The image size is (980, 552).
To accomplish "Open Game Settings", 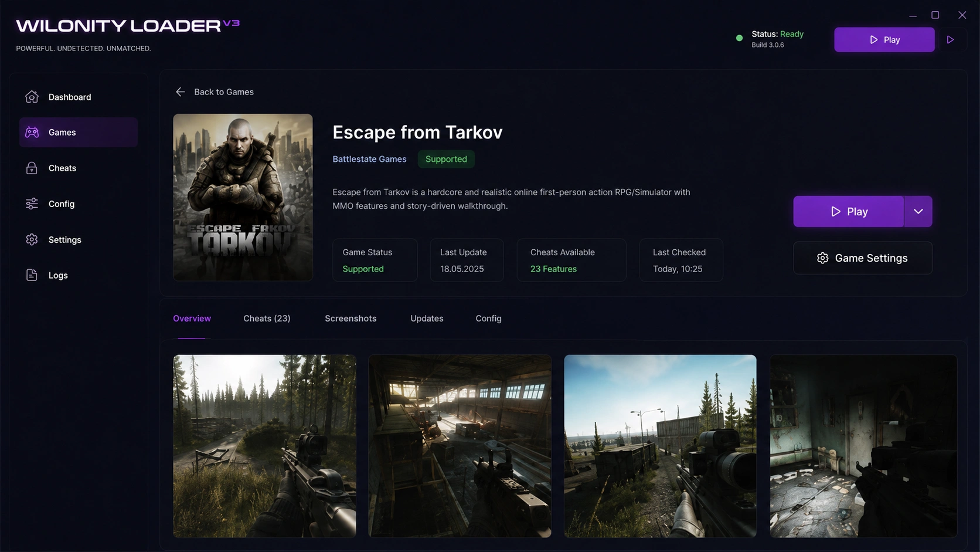I will [x=863, y=258].
